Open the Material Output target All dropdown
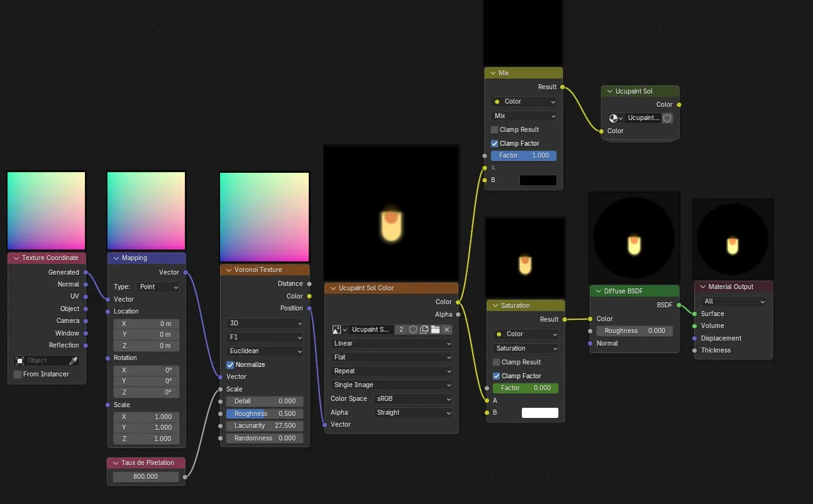This screenshot has width=813, height=504. pos(734,301)
